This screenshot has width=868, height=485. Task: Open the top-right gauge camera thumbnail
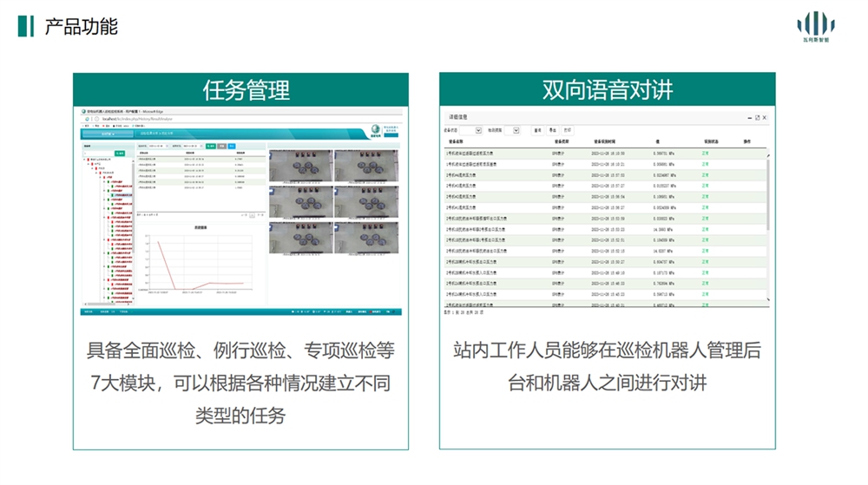367,166
